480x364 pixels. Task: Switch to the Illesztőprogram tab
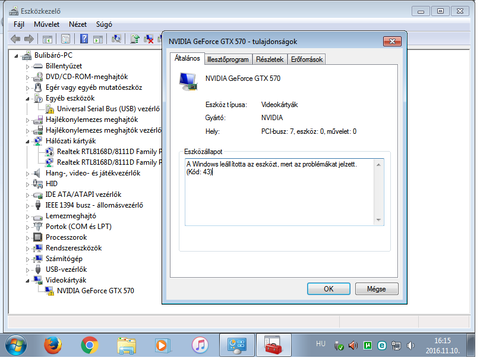tap(228, 59)
